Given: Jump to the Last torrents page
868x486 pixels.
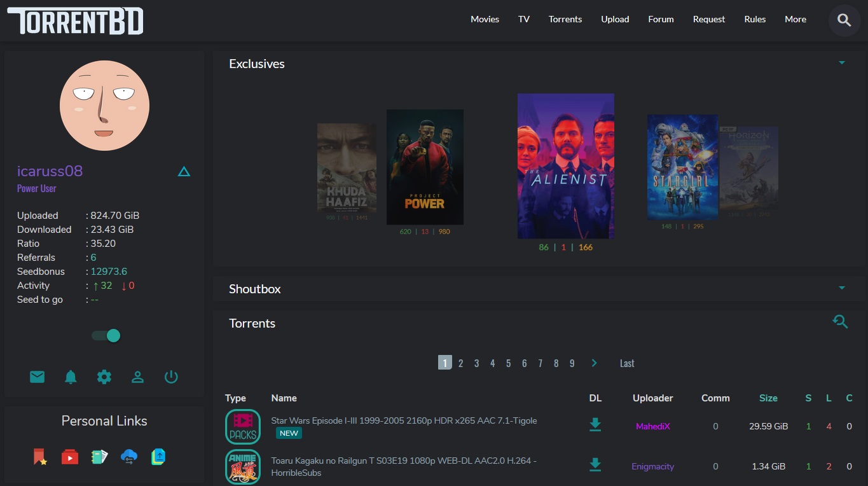Looking at the screenshot, I should 626,363.
